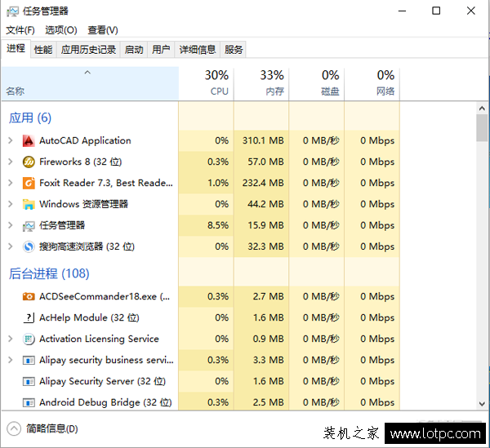
Task: Click the 简略信息 collapse arrow icon
Action: pos(14,429)
